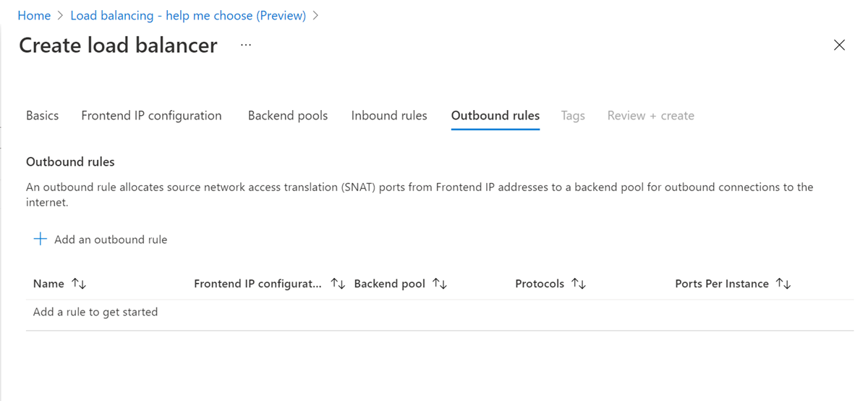Image resolution: width=868 pixels, height=401 pixels.
Task: Jump to the Review + create tab
Action: coord(651,116)
